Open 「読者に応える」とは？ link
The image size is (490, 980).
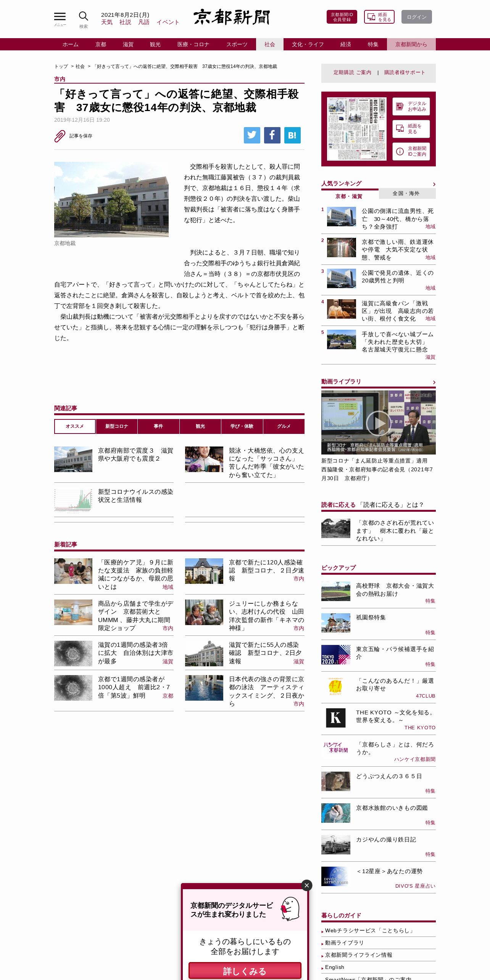[391, 505]
